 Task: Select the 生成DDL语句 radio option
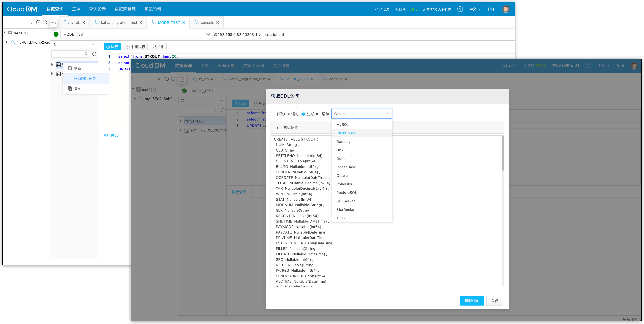[x=304, y=114]
